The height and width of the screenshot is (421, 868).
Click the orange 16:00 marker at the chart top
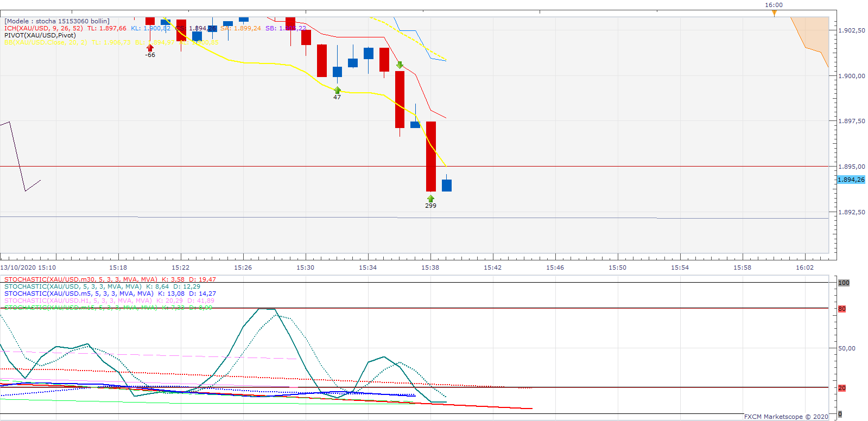(x=774, y=13)
